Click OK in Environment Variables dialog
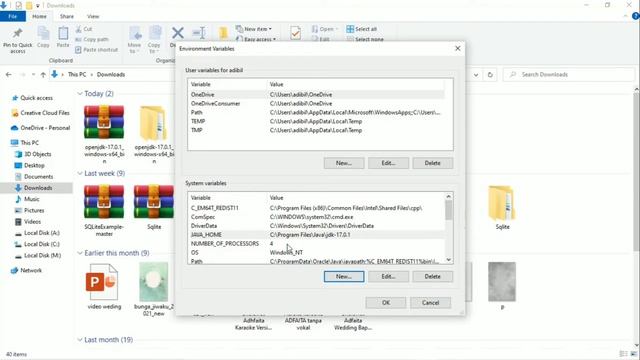640x360 pixels. click(x=386, y=303)
